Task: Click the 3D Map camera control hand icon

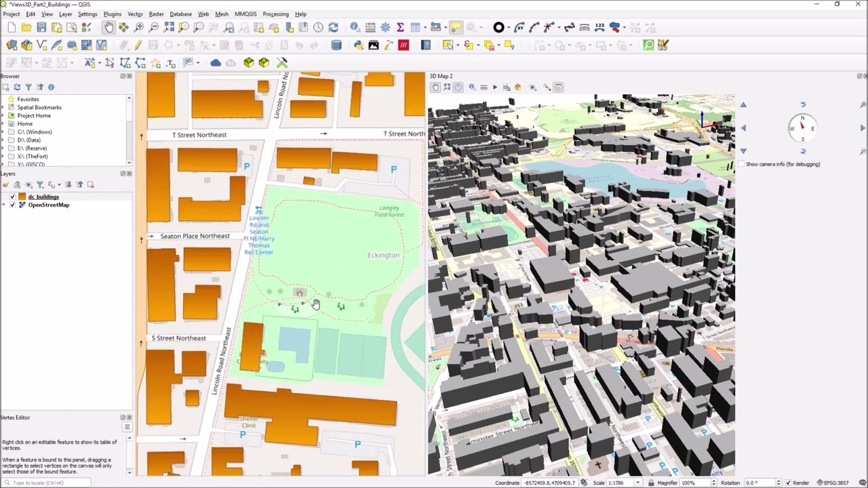Action: [x=435, y=87]
